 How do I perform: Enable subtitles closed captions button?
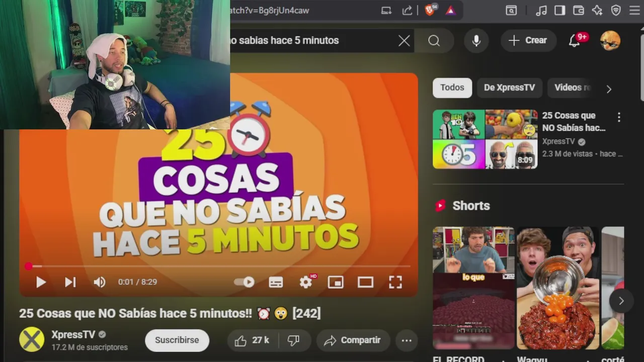coord(276,282)
